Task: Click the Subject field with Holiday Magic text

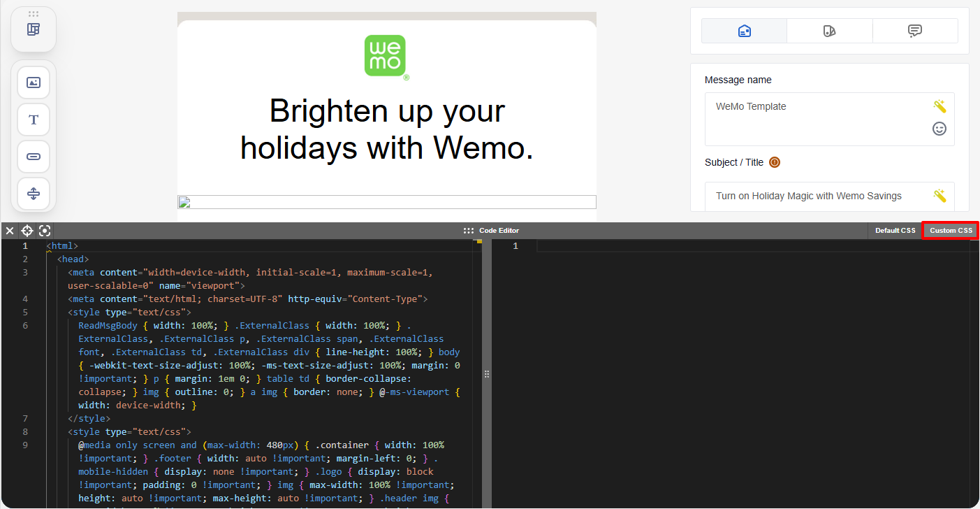Action: 829,196
